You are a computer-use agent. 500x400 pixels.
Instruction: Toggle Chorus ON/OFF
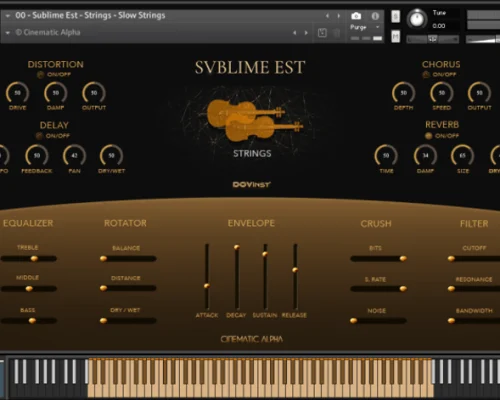(x=426, y=75)
